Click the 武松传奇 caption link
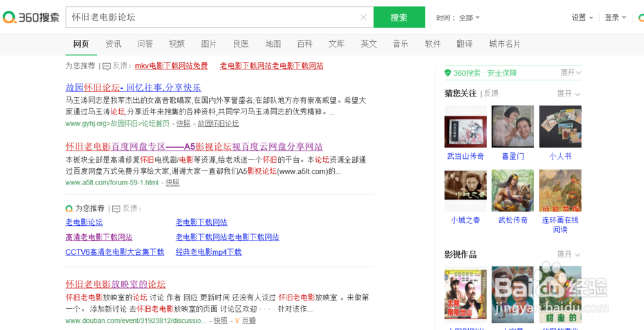 (x=513, y=221)
